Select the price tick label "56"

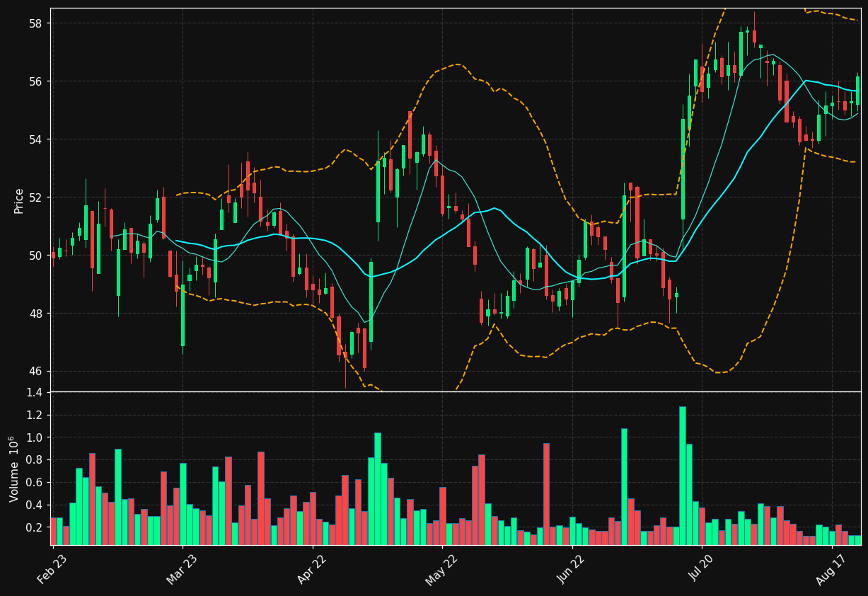click(36, 81)
